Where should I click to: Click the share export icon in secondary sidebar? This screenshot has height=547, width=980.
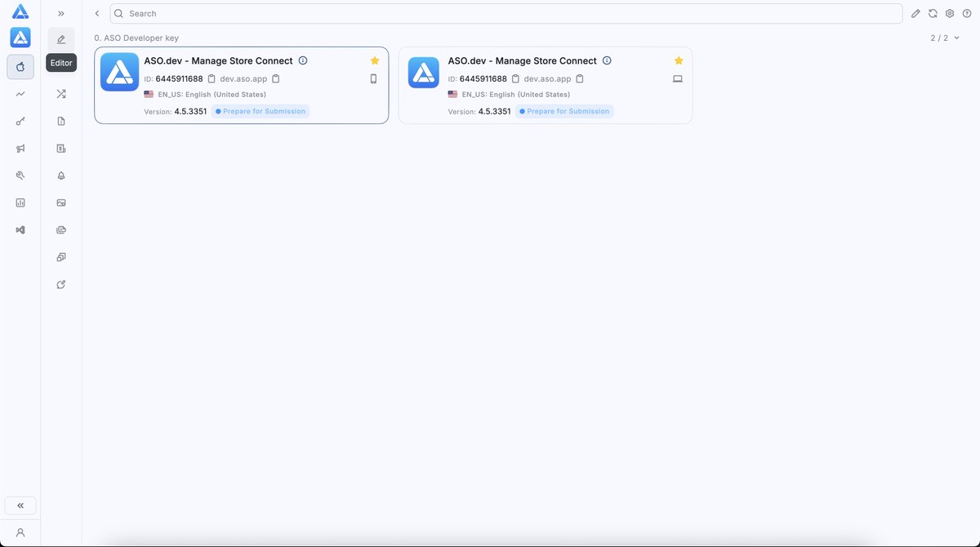pyautogui.click(x=61, y=284)
